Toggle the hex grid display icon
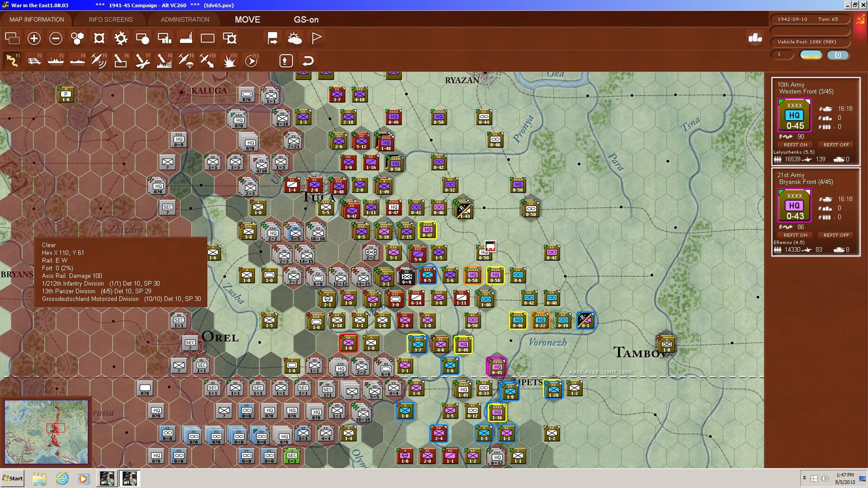Image resolution: width=868 pixels, height=488 pixels. (77, 38)
